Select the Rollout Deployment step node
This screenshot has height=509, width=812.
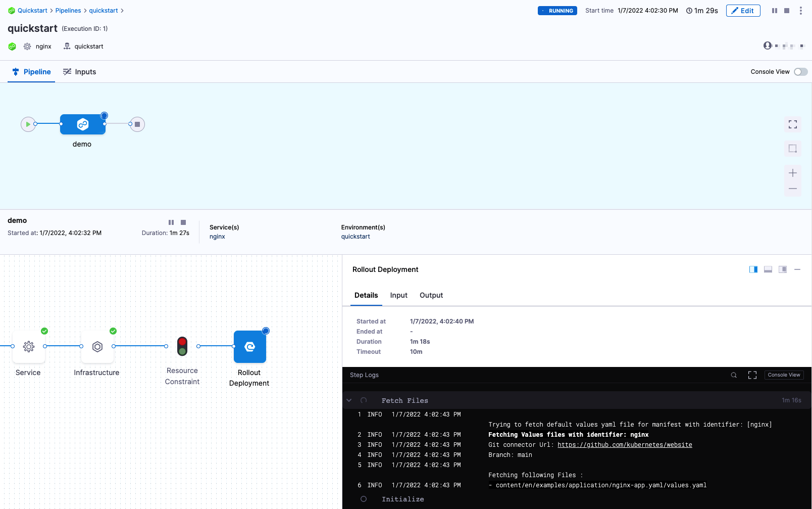point(249,347)
